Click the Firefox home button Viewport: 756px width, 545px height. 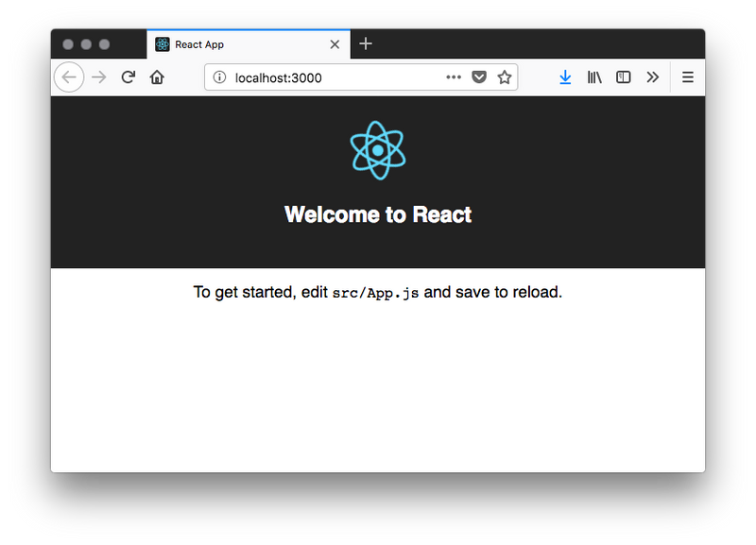[x=157, y=77]
